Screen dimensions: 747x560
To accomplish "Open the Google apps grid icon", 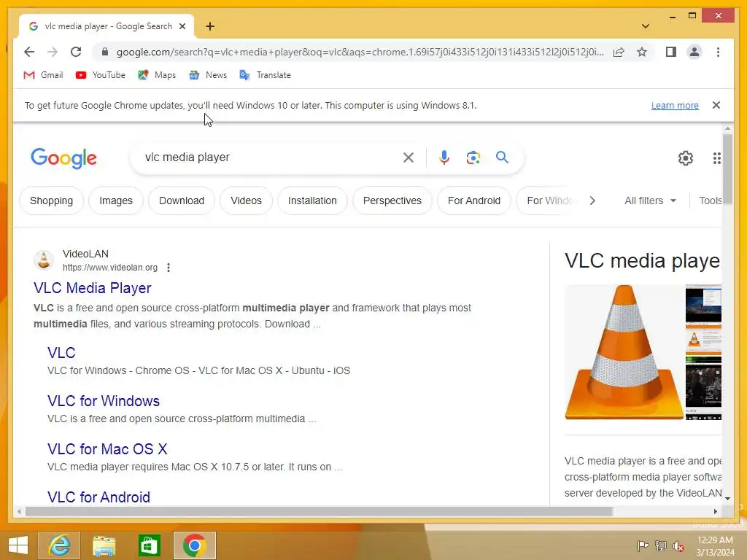I will pos(716,158).
